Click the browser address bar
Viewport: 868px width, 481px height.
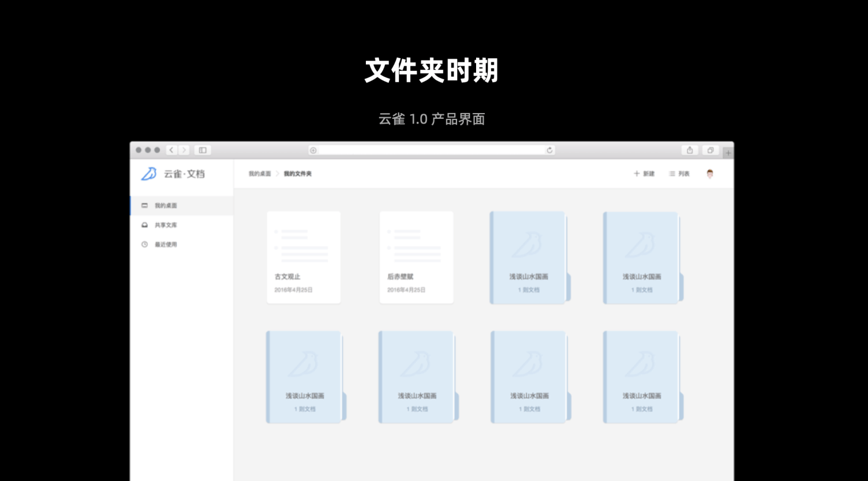point(432,150)
